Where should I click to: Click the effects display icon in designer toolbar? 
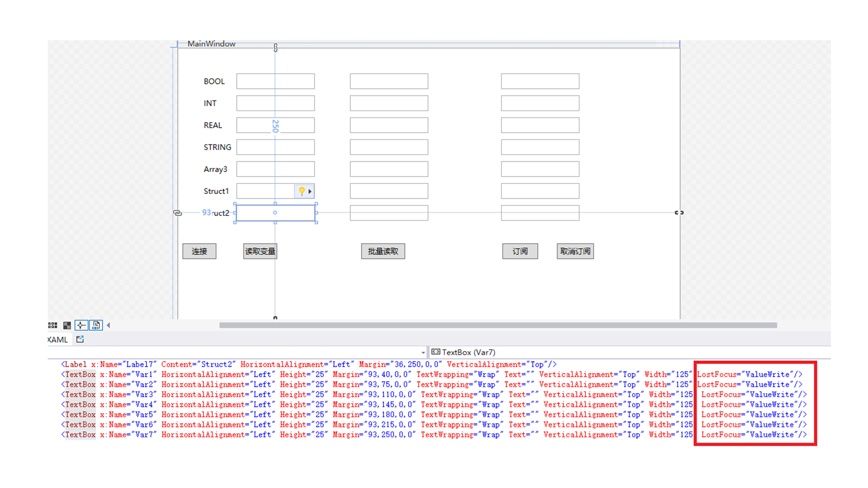point(52,325)
